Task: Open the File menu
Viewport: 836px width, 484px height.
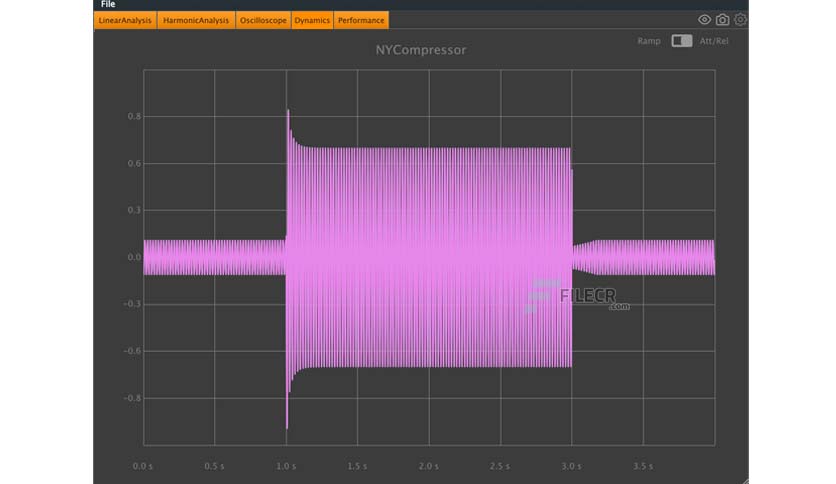Action: click(x=108, y=4)
